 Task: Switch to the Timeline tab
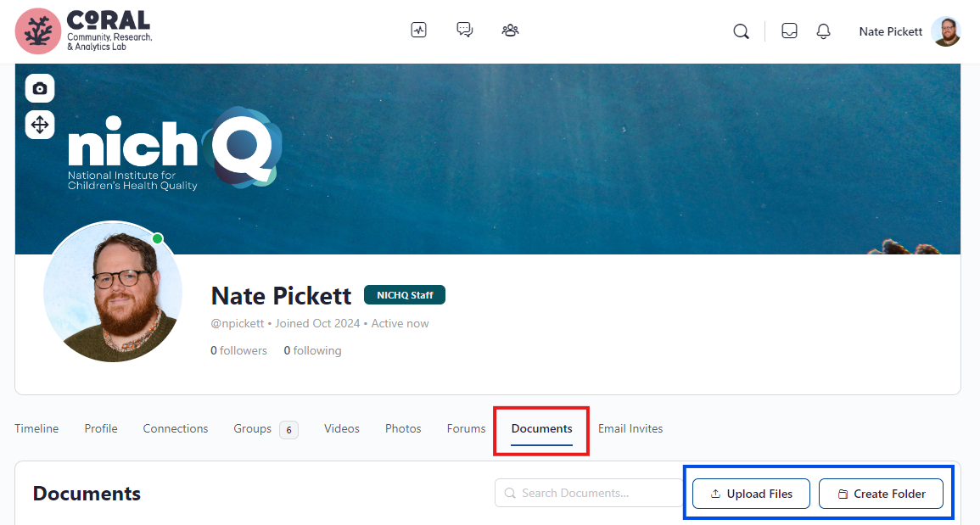click(x=36, y=428)
